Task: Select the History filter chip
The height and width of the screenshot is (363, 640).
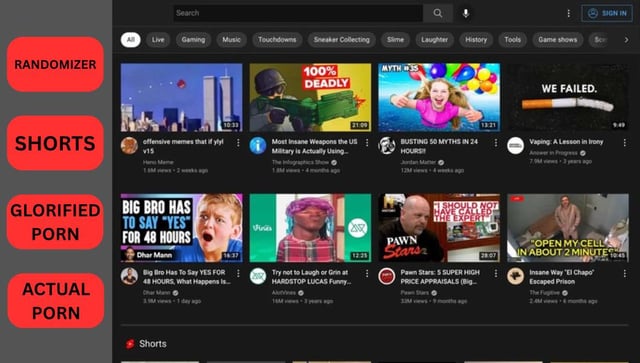Action: coord(476,40)
